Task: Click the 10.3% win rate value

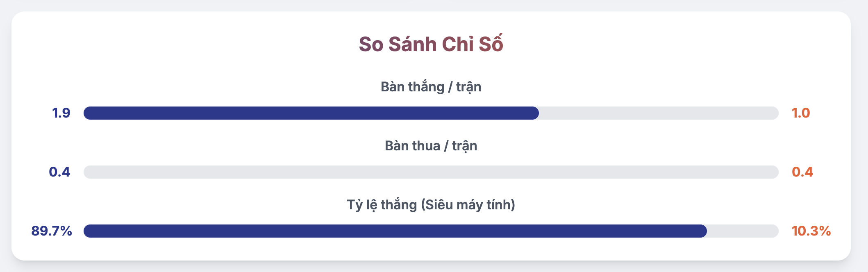Action: click(811, 231)
